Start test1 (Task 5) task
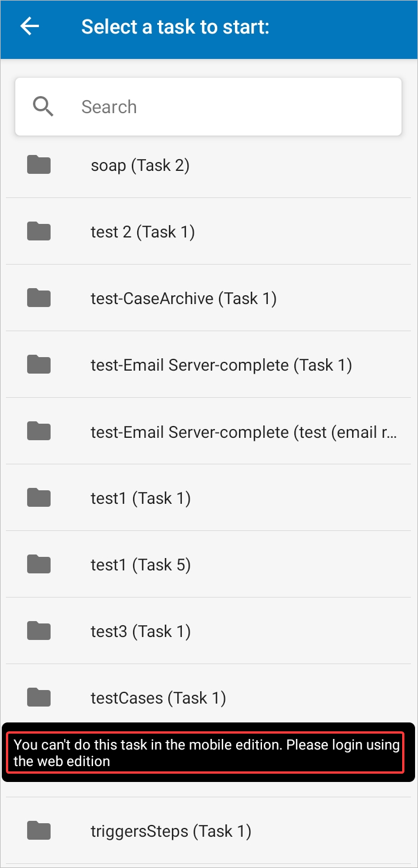Image resolution: width=418 pixels, height=868 pixels. [141, 565]
